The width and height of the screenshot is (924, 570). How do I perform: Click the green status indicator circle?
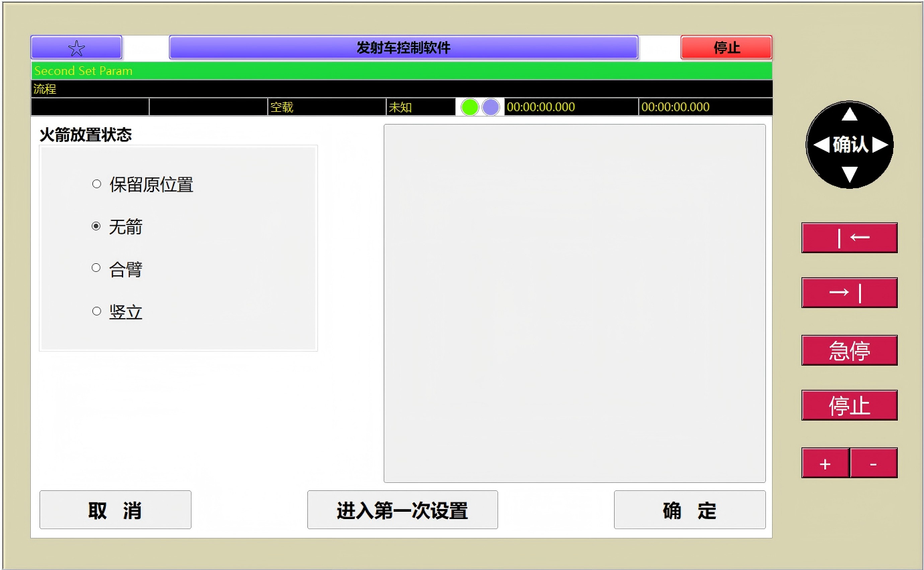pos(470,107)
